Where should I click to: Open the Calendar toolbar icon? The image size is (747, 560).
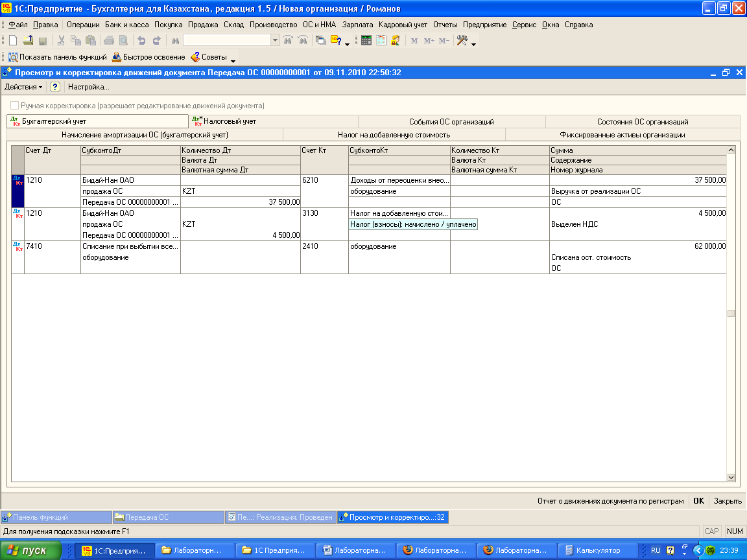[381, 41]
